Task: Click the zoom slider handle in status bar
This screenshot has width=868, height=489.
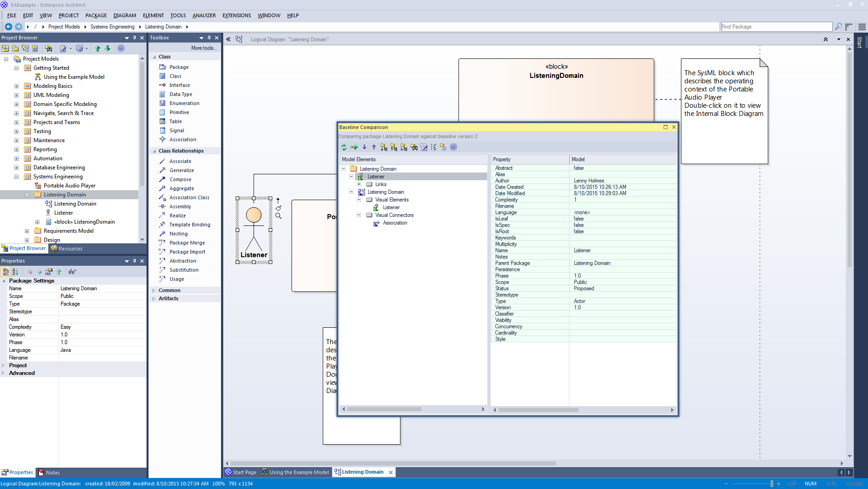Action: 772,484
